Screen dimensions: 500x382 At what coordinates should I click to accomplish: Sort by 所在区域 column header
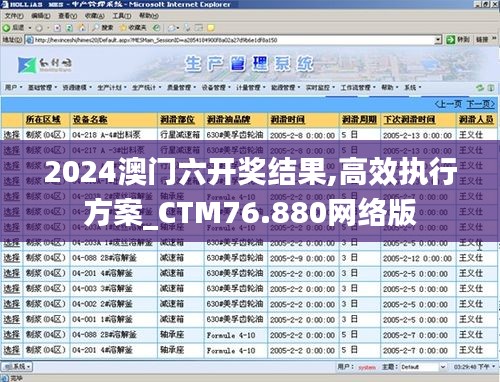pyautogui.click(x=43, y=119)
